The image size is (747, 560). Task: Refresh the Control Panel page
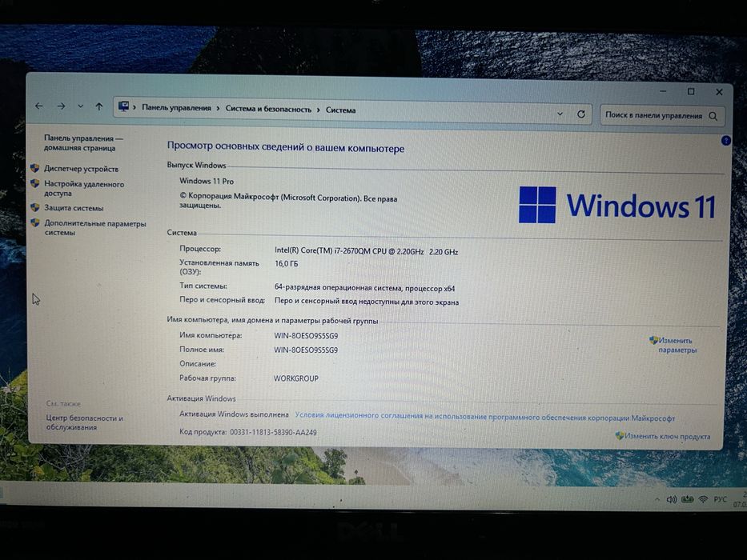pos(580,114)
